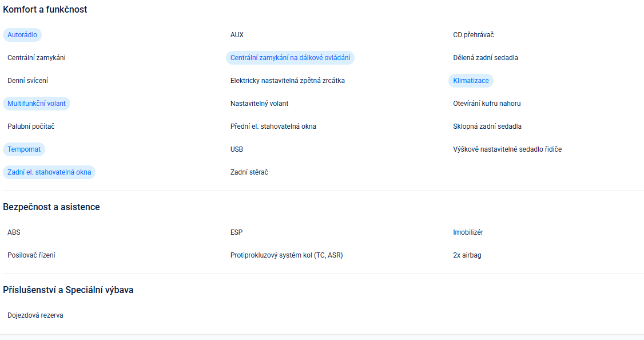Choose Dělená zadní sedadla option
The height and width of the screenshot is (340, 644).
tap(485, 58)
